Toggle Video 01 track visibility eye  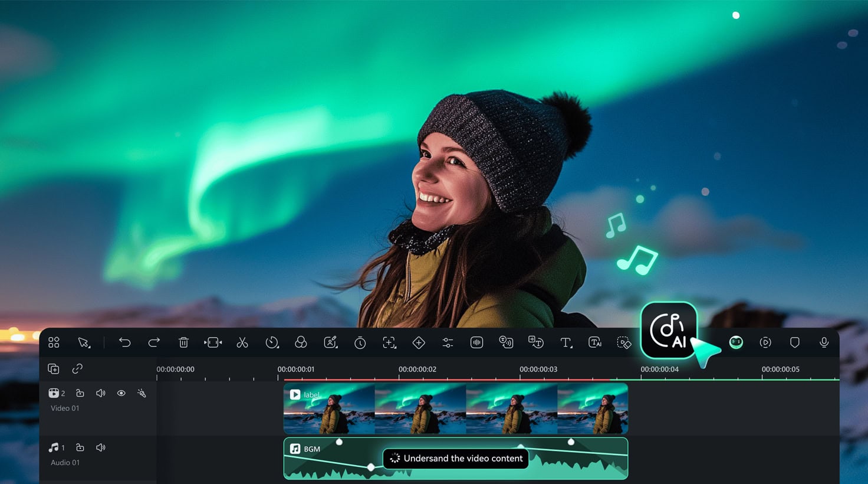[121, 393]
